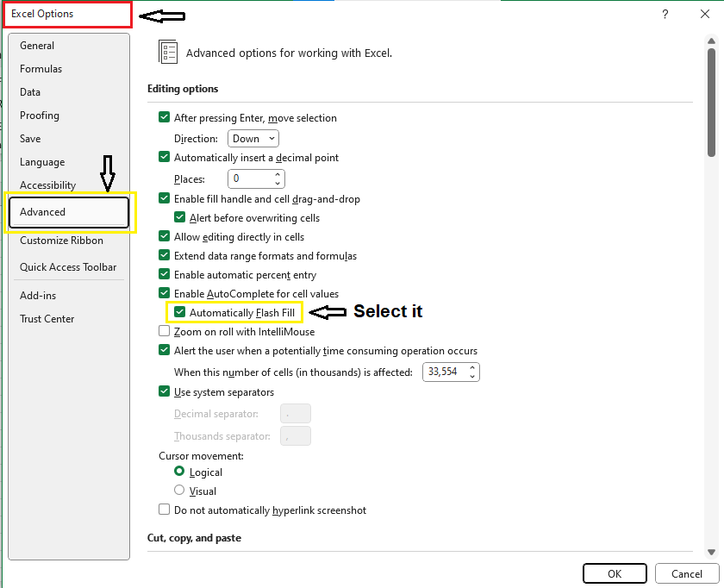The height and width of the screenshot is (588, 724).
Task: Select Visual cursor movement
Action: pyautogui.click(x=179, y=490)
